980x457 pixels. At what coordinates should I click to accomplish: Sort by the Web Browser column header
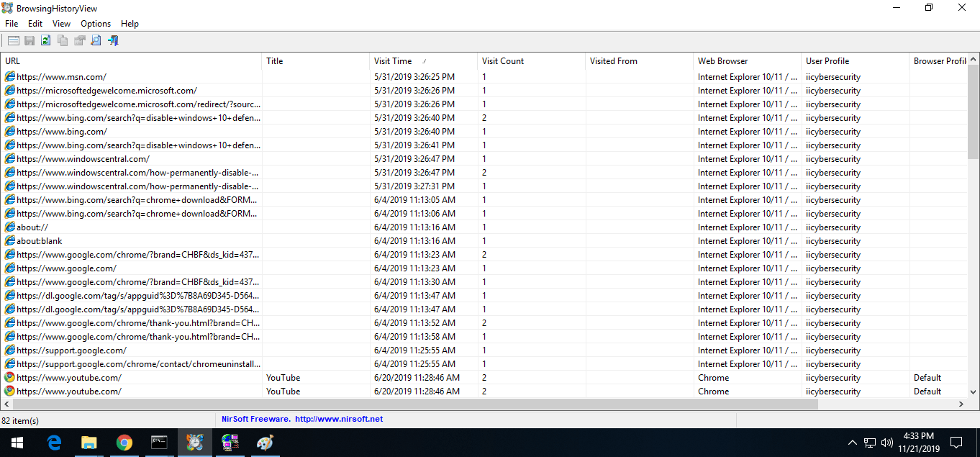[x=748, y=61]
